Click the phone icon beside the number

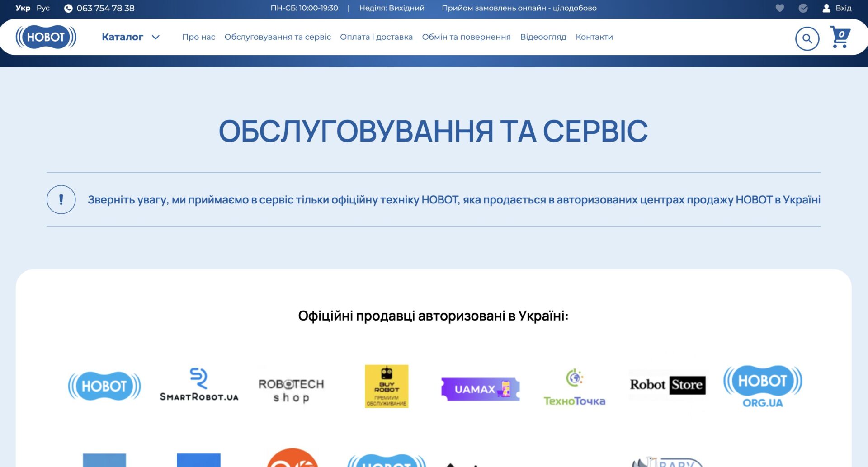68,8
